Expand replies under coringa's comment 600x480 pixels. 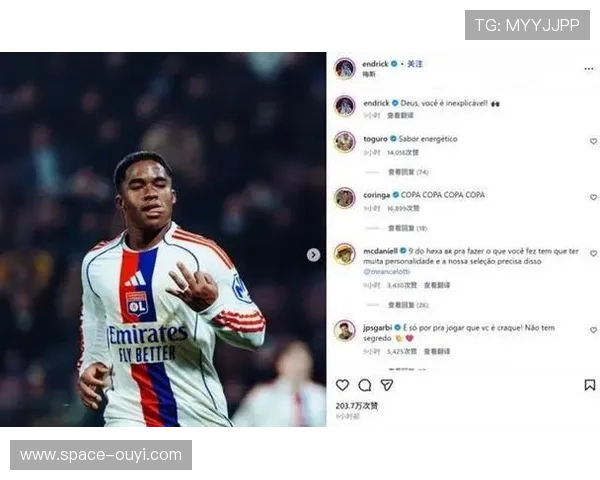tap(407, 228)
